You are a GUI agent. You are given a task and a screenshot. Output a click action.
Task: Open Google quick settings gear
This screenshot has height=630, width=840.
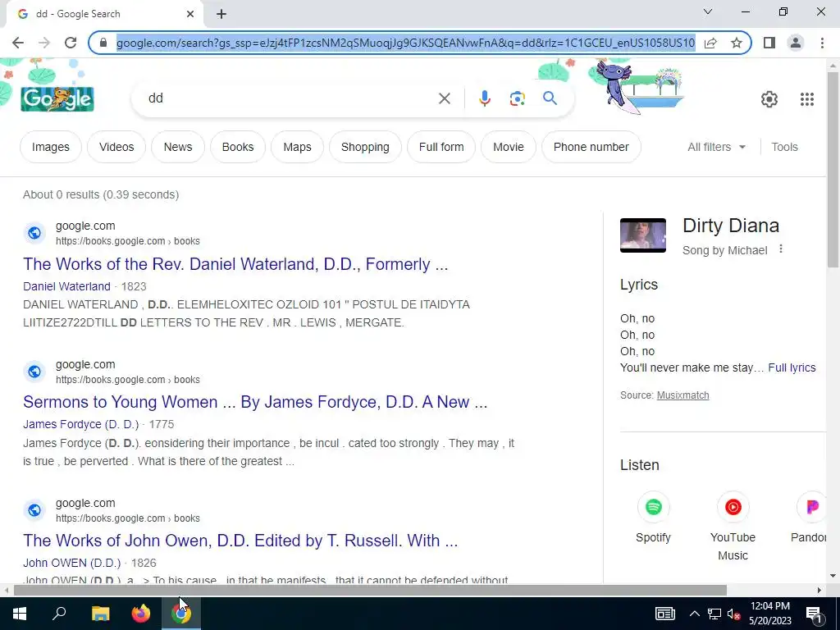[x=769, y=99]
